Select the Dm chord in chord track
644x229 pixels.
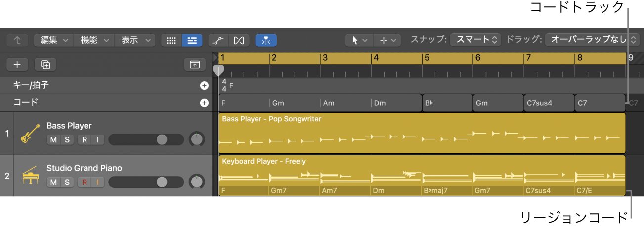point(397,103)
